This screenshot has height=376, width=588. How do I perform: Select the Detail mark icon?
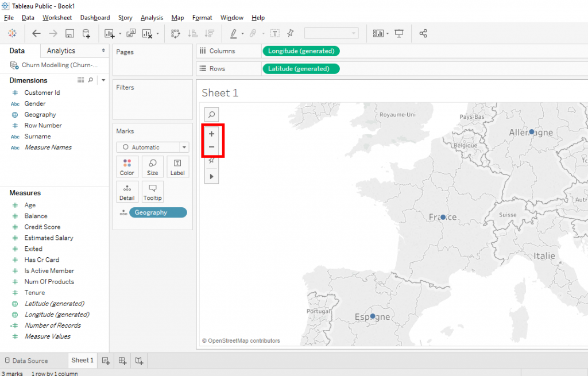[x=127, y=191]
